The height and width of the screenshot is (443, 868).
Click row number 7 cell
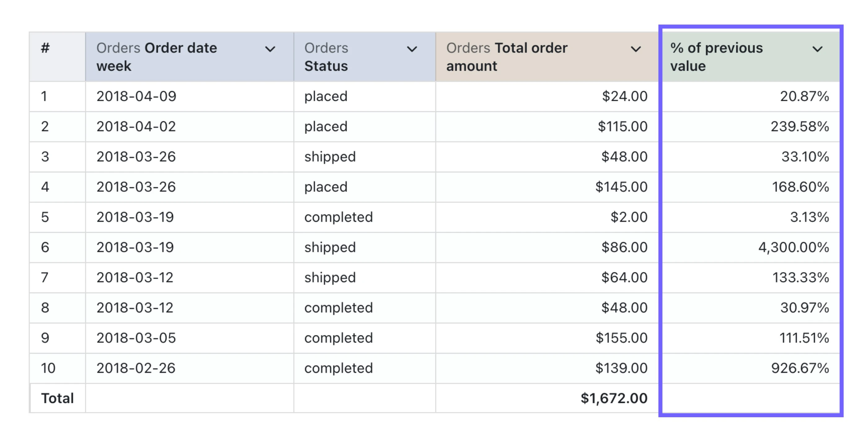pyautogui.click(x=45, y=277)
